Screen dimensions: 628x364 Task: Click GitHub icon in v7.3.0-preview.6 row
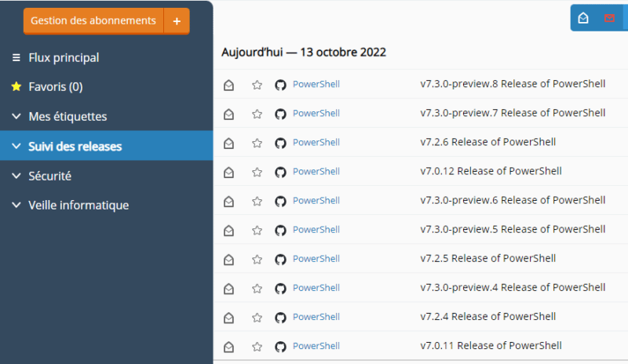tap(280, 202)
